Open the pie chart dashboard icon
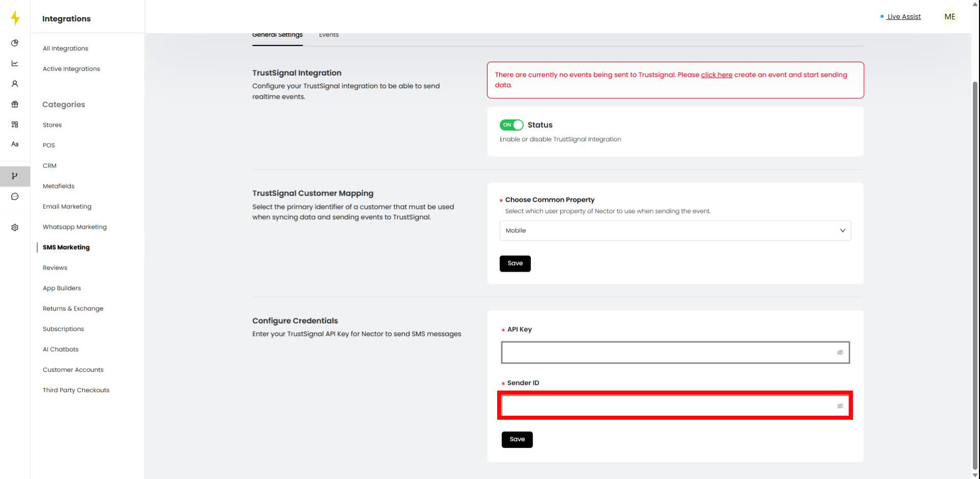Screen dimensions: 980x479 [15, 43]
